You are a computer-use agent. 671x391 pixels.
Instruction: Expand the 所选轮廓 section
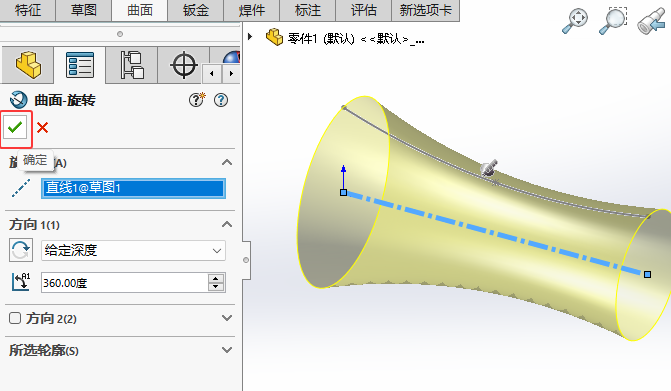(x=227, y=350)
